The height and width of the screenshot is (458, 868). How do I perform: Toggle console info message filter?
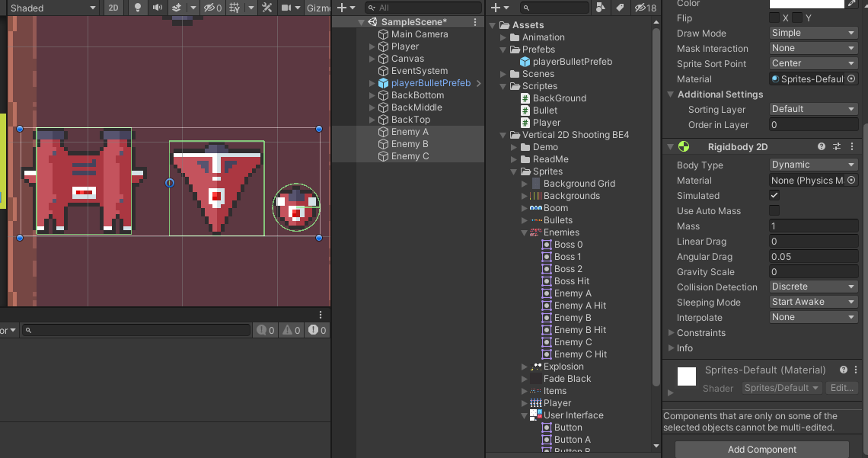tap(265, 330)
